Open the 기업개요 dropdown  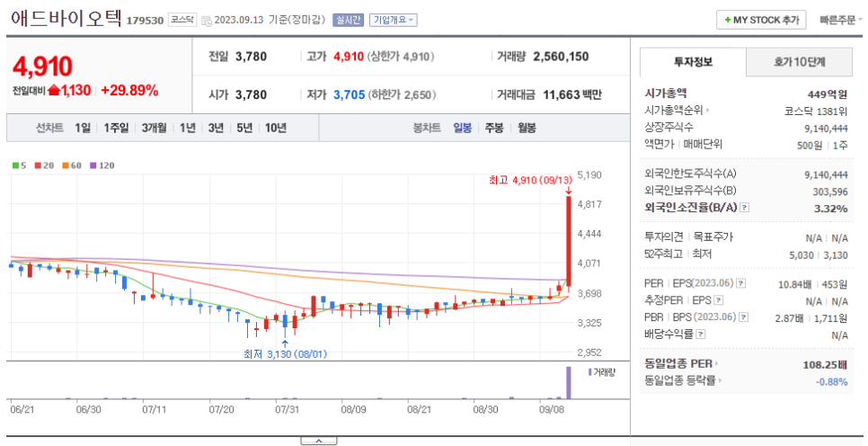click(393, 20)
